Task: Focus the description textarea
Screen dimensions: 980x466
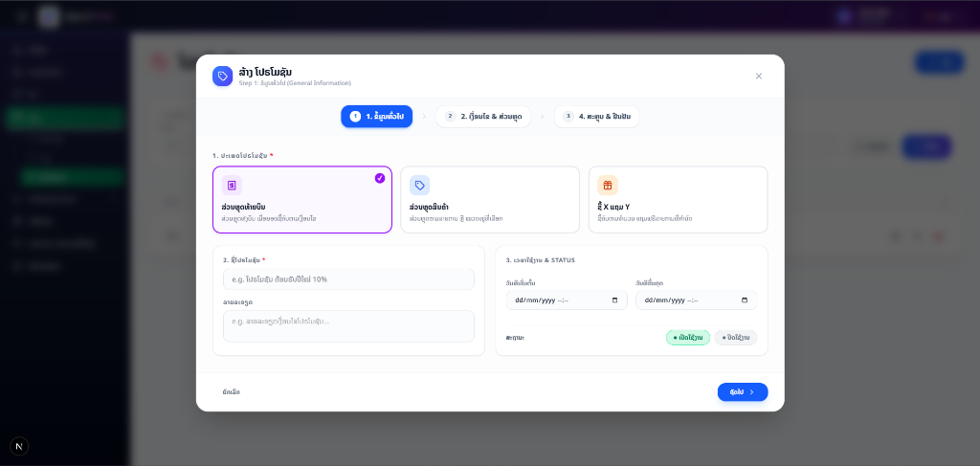Action: 348,326
